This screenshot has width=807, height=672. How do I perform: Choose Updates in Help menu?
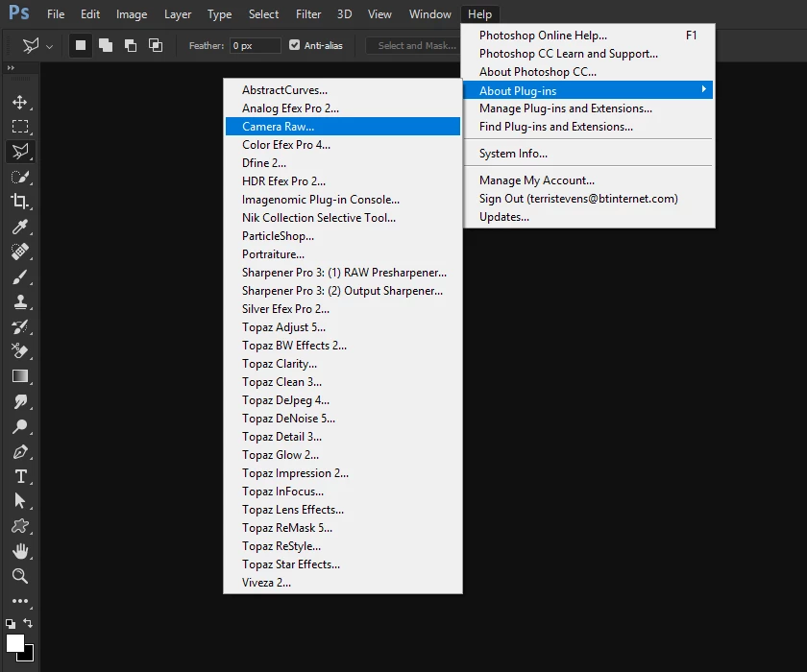click(x=588, y=217)
